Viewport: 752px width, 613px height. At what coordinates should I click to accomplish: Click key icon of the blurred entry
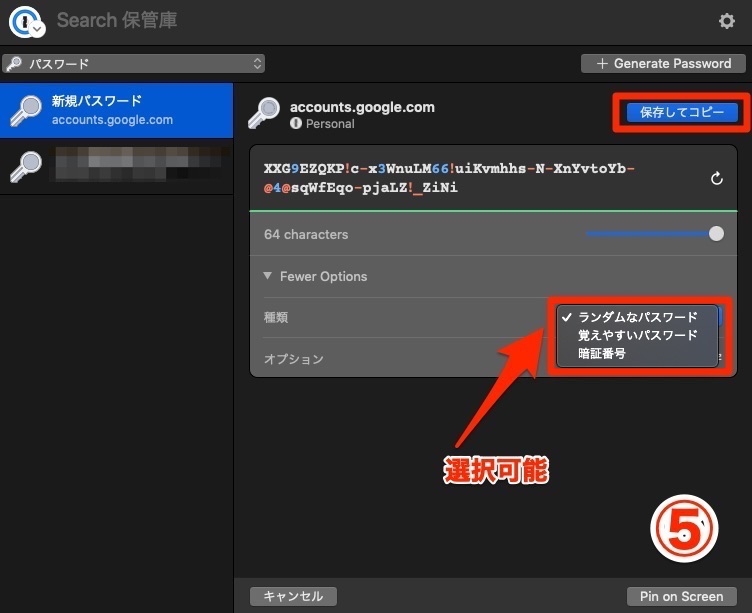tap(25, 166)
